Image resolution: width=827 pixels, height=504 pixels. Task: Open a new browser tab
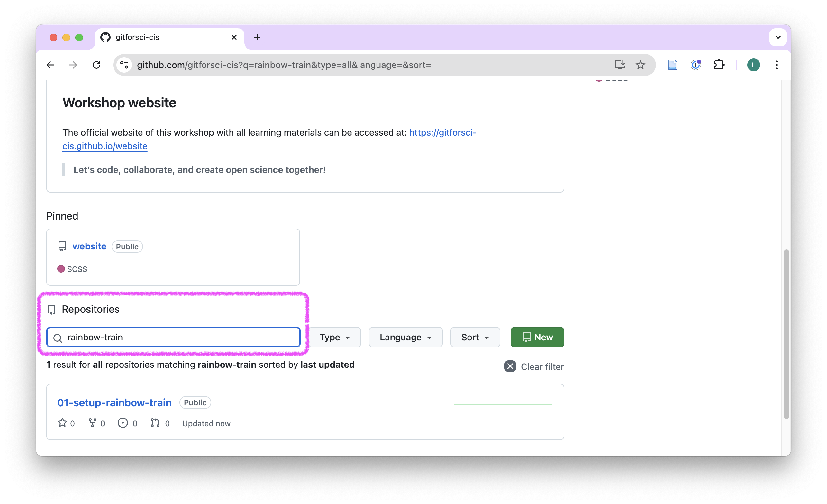point(257,37)
